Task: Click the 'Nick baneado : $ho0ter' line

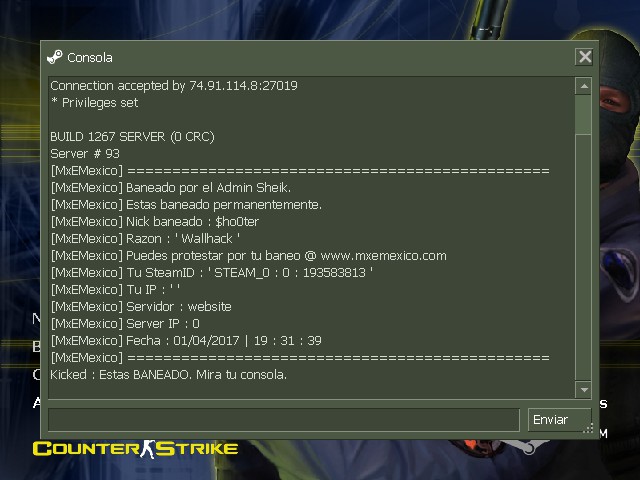Action: 155,222
